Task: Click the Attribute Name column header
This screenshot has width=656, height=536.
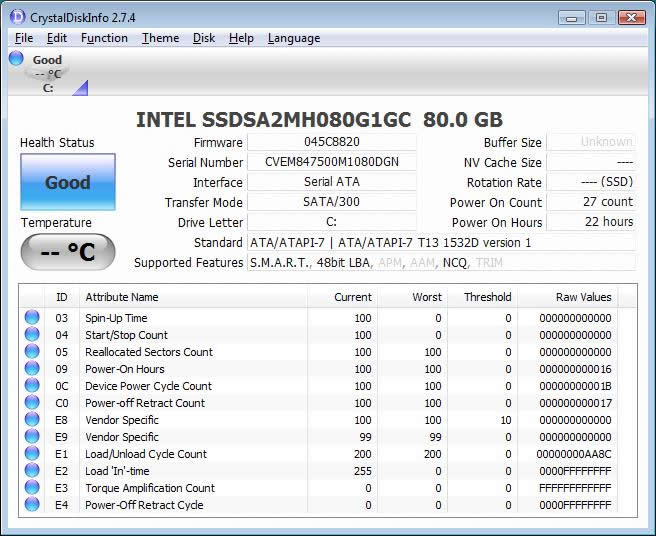Action: point(193,297)
